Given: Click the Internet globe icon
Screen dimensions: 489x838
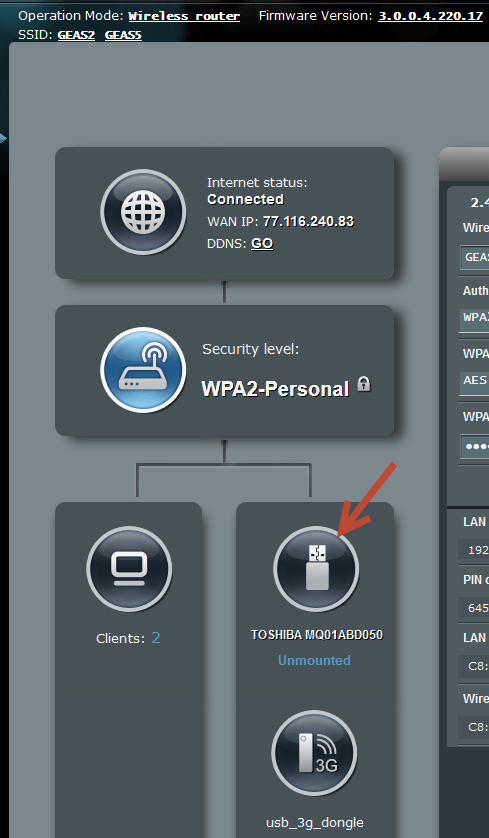Looking at the screenshot, I should click(143, 212).
